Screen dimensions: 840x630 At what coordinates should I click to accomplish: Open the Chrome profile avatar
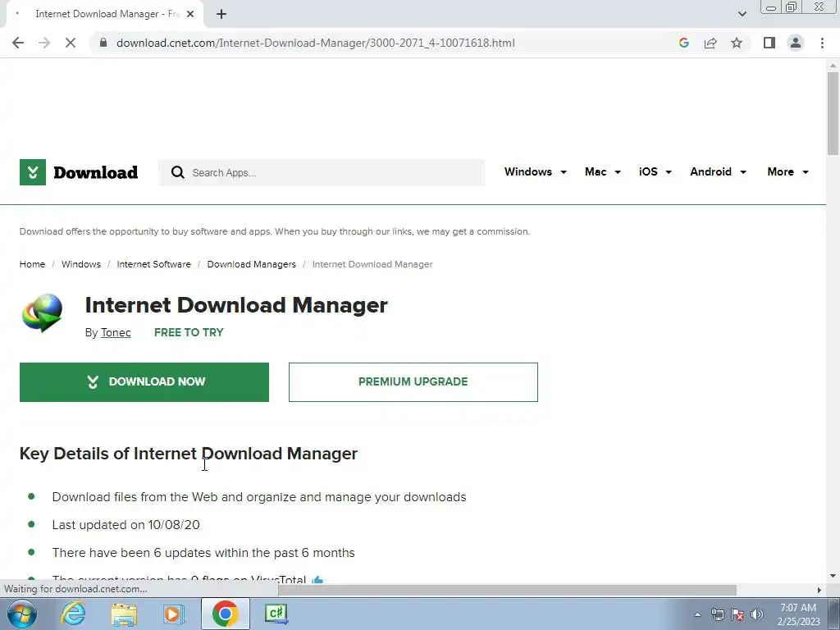(x=796, y=43)
